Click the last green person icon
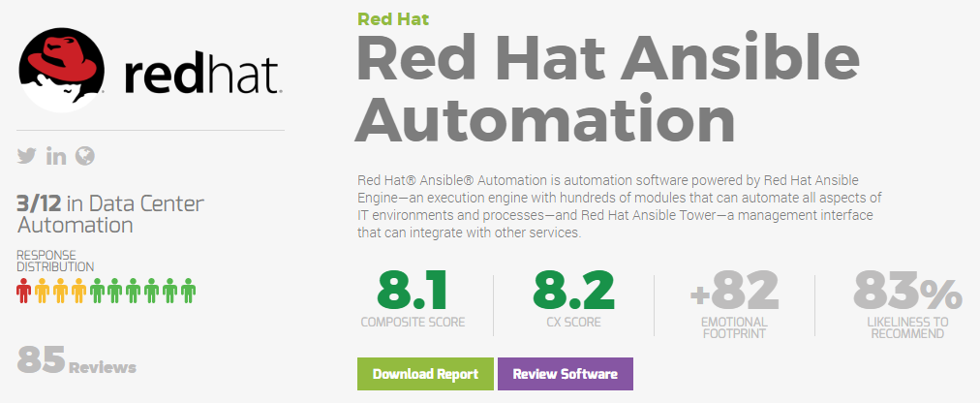Screen dimensions: 980x403 (x=188, y=290)
